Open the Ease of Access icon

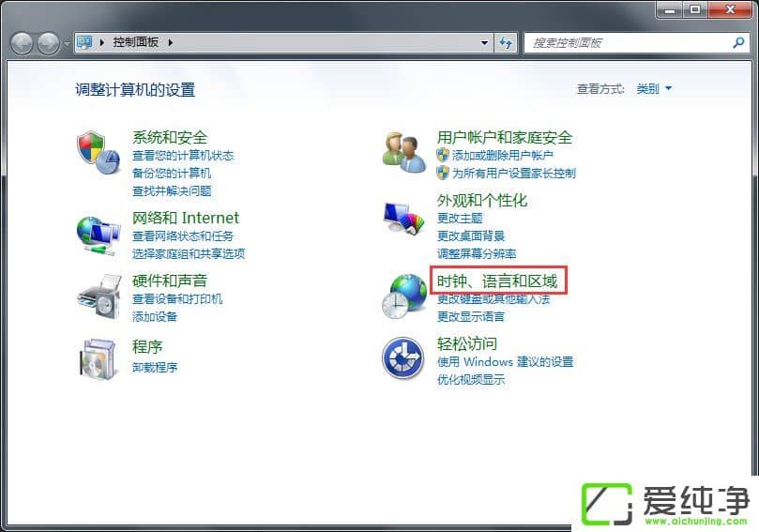[x=403, y=358]
